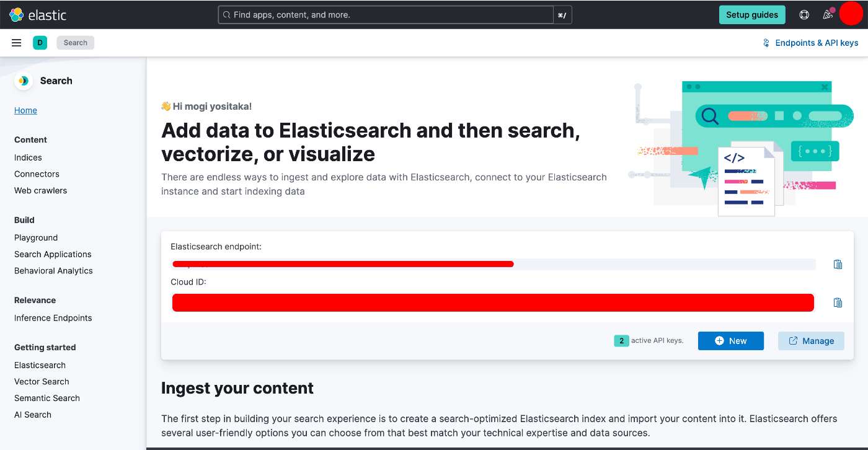868x450 pixels.
Task: Open Playground under Build
Action: coord(36,237)
